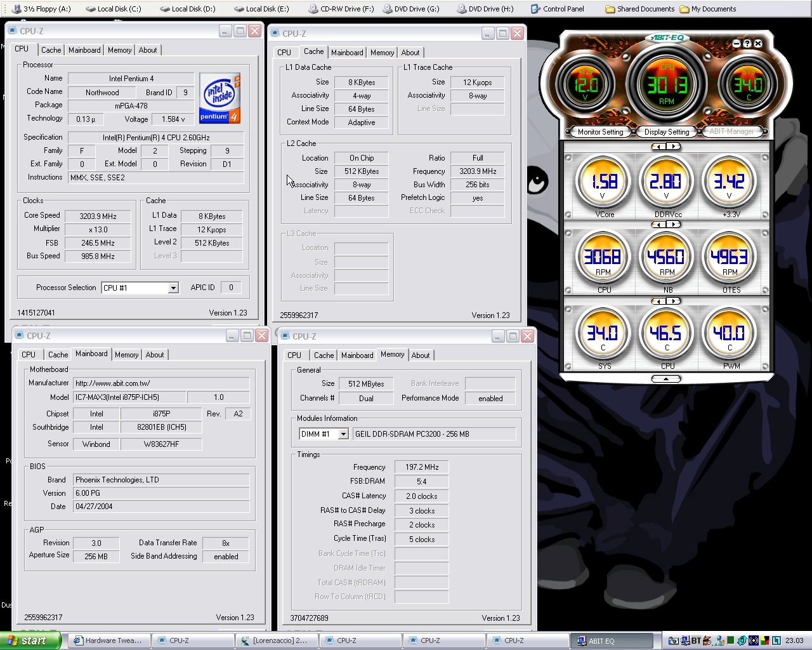Click the L2 Frequency 3203.9 MHz value
This screenshot has height=650, width=812.
tap(478, 171)
